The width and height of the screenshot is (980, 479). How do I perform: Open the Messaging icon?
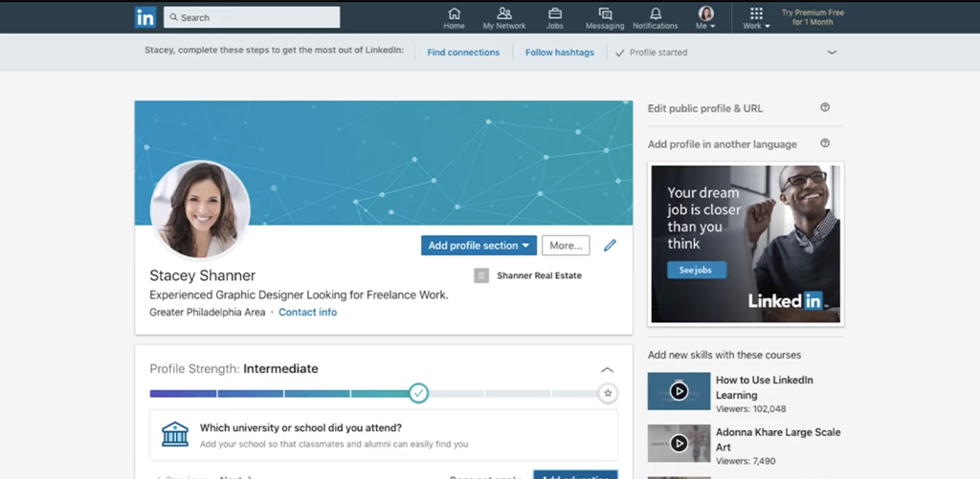(605, 13)
